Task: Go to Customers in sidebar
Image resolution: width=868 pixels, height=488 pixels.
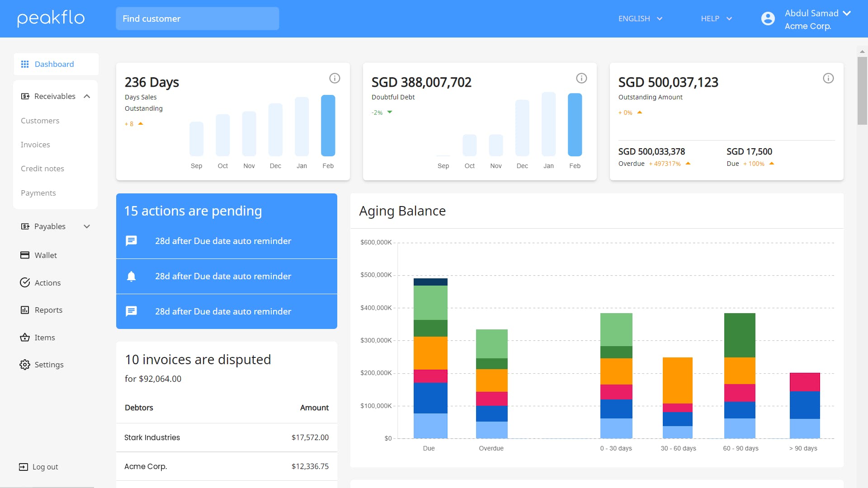Action: 40,121
